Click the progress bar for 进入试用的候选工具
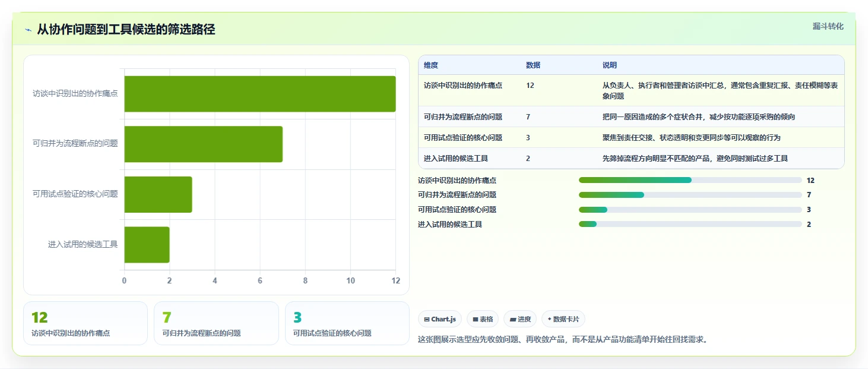The width and height of the screenshot is (868, 369). click(x=690, y=224)
